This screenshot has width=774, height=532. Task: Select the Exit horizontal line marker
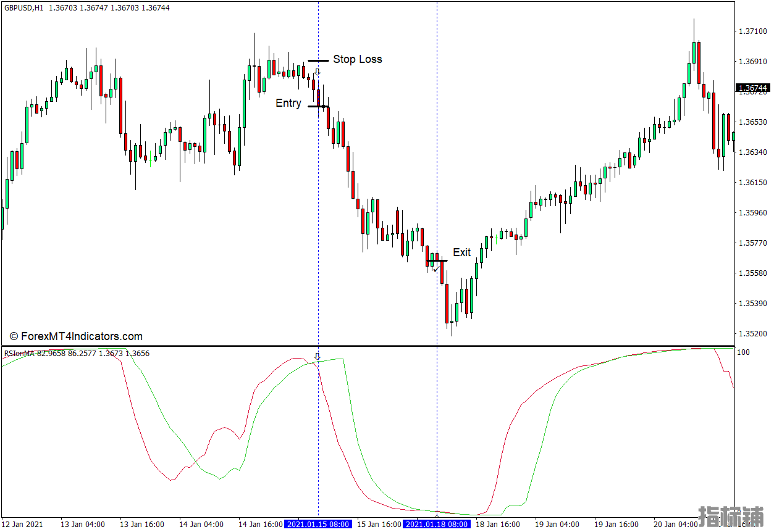pyautogui.click(x=437, y=261)
